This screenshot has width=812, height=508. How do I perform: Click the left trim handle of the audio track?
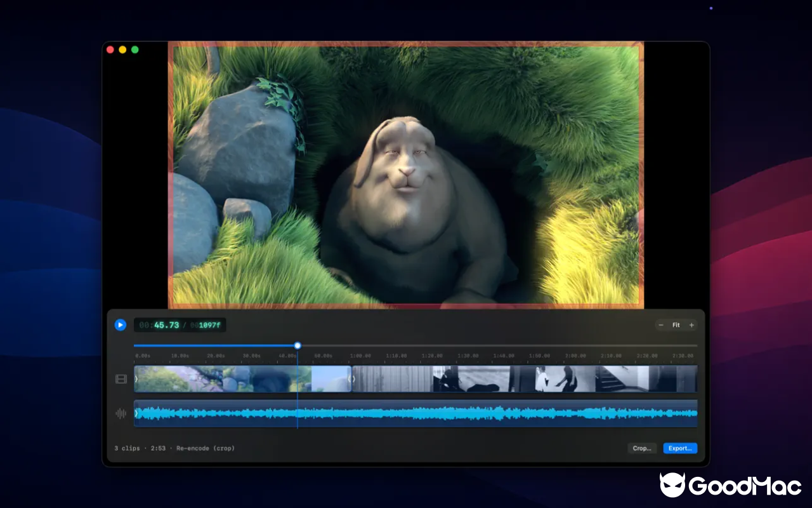(x=136, y=413)
